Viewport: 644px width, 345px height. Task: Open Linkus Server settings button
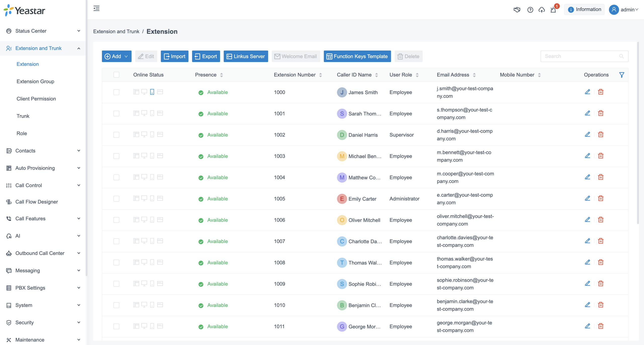(246, 56)
